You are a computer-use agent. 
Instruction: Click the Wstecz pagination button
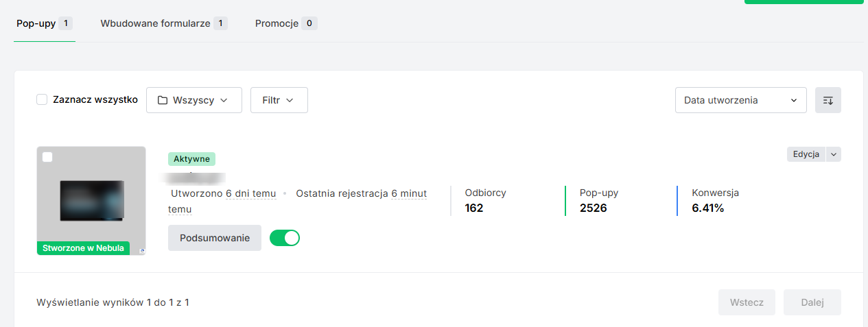(x=747, y=302)
